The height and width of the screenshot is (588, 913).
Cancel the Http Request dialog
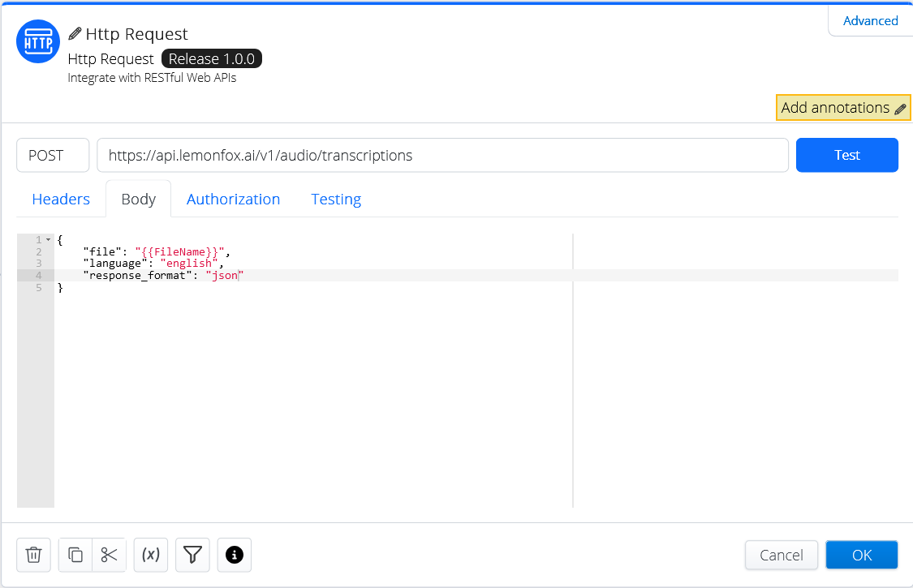pyautogui.click(x=781, y=555)
